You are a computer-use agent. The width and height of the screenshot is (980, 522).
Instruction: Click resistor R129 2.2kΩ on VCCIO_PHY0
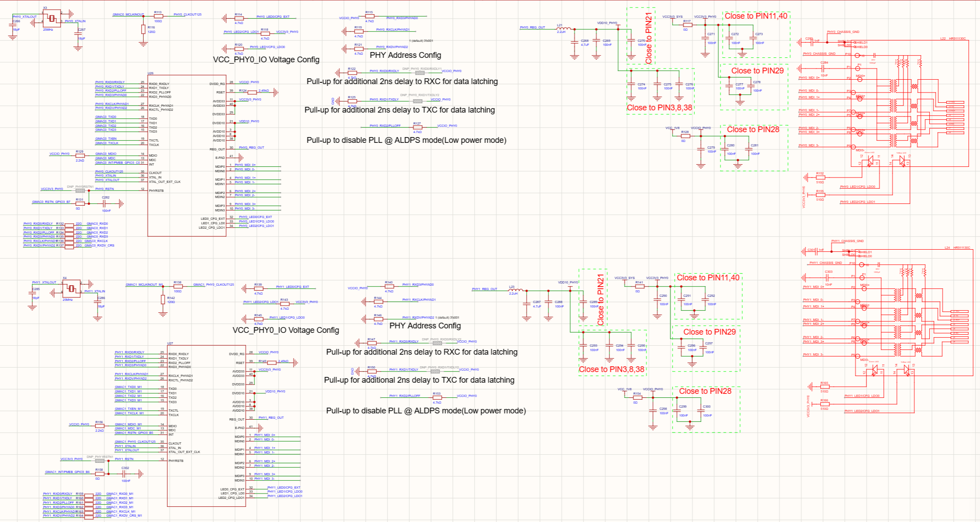[80, 155]
